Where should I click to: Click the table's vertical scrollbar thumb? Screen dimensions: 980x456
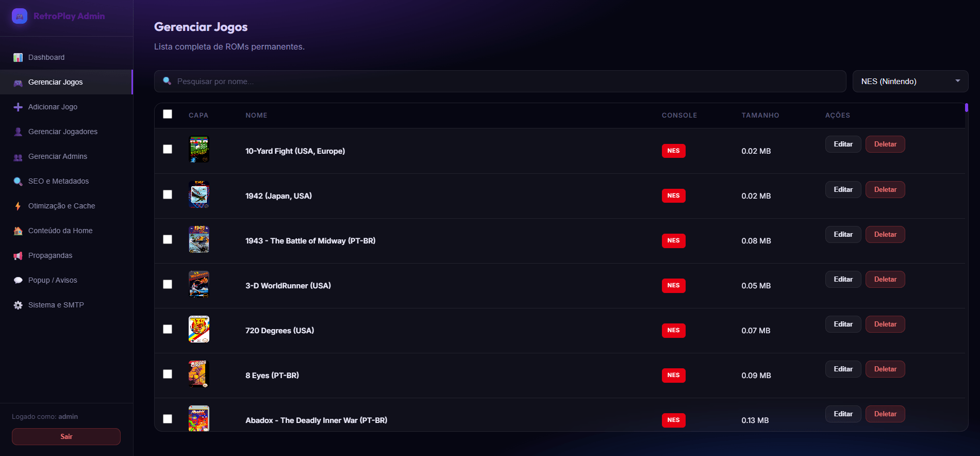(x=966, y=108)
